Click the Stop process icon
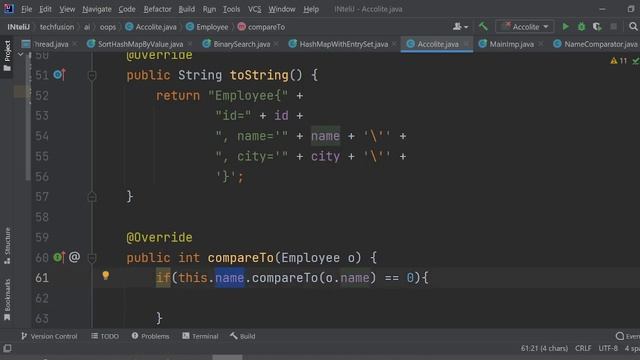 (613, 27)
